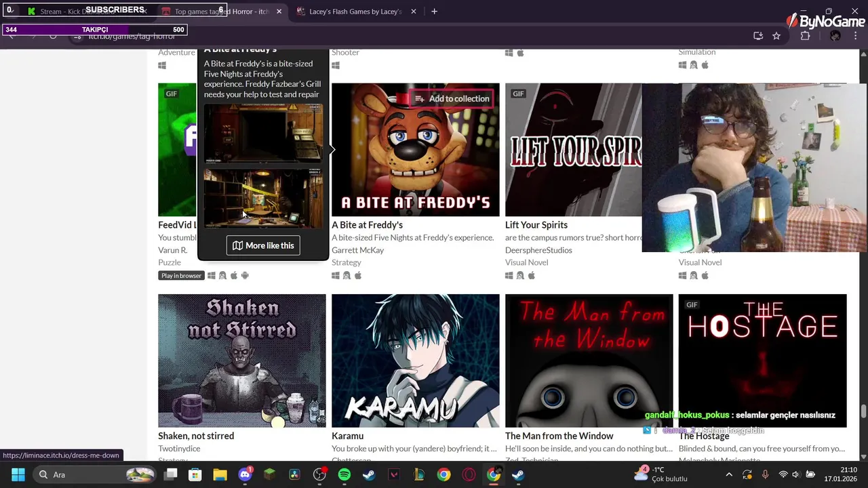This screenshot has width=868, height=488.
Task: Click the Puzzle genre under Varun R.
Action: tap(170, 262)
